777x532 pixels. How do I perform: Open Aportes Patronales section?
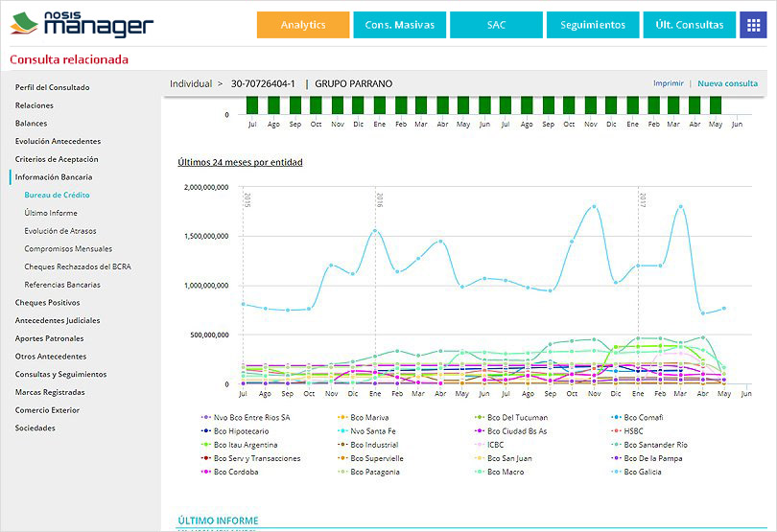49,338
